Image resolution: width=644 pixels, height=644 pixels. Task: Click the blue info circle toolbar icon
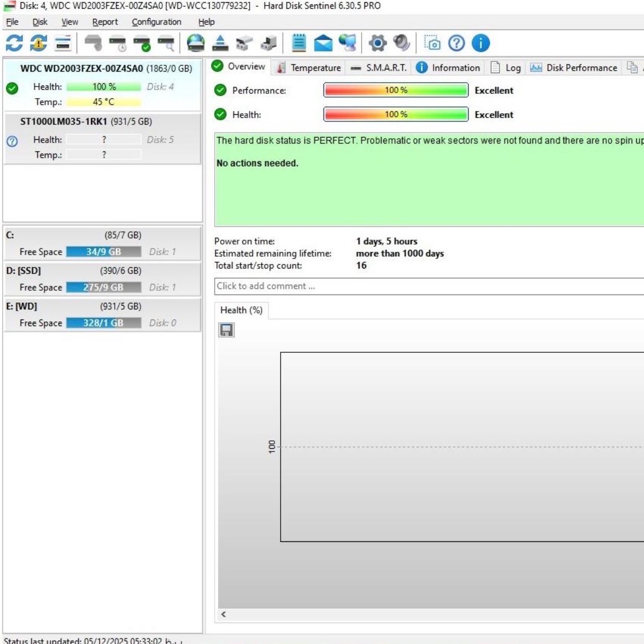click(480, 43)
